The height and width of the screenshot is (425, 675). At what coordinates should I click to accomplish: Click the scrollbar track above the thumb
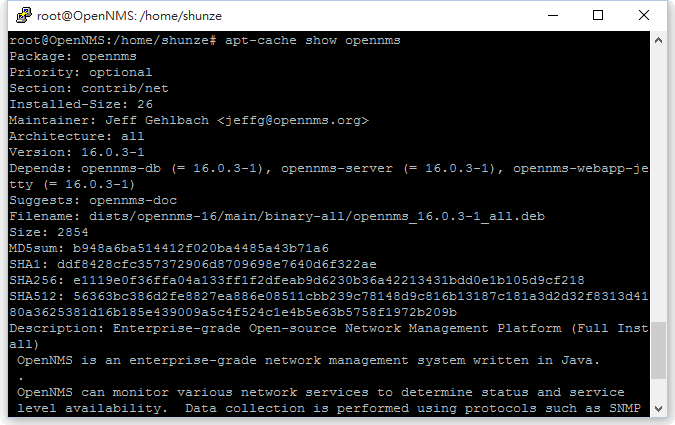[x=658, y=184]
